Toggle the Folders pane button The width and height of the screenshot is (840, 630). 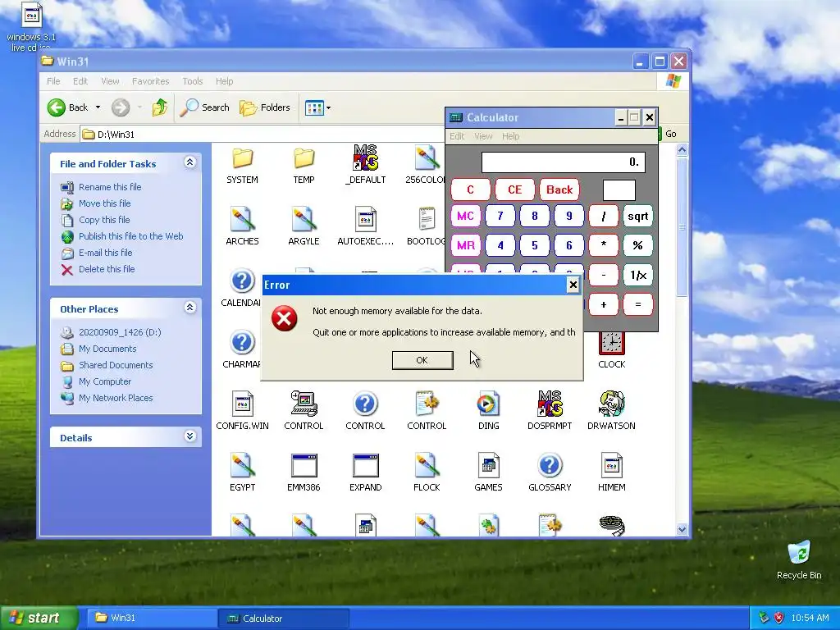point(265,107)
